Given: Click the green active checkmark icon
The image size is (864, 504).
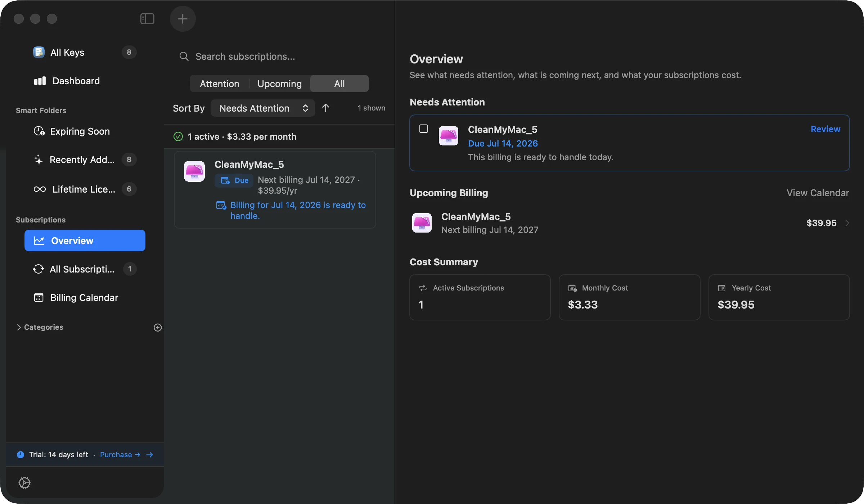Looking at the screenshot, I should coord(178,136).
